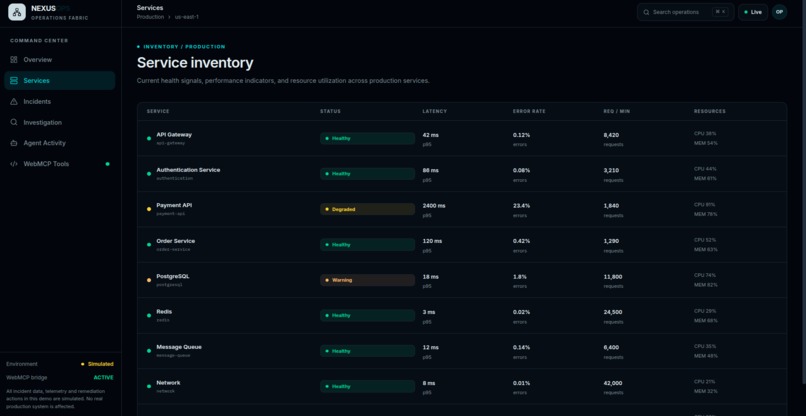
Task: Click the 2400 ms latency value
Action: 434,206
